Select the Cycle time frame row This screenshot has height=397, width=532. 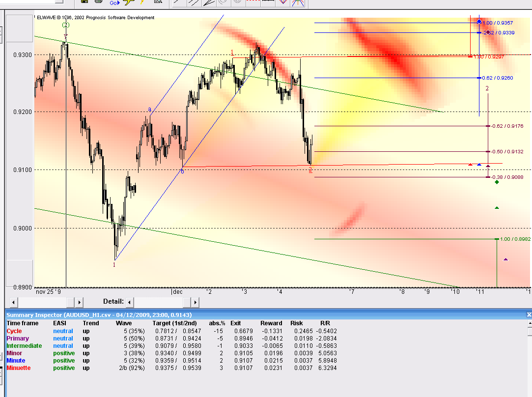[14, 331]
